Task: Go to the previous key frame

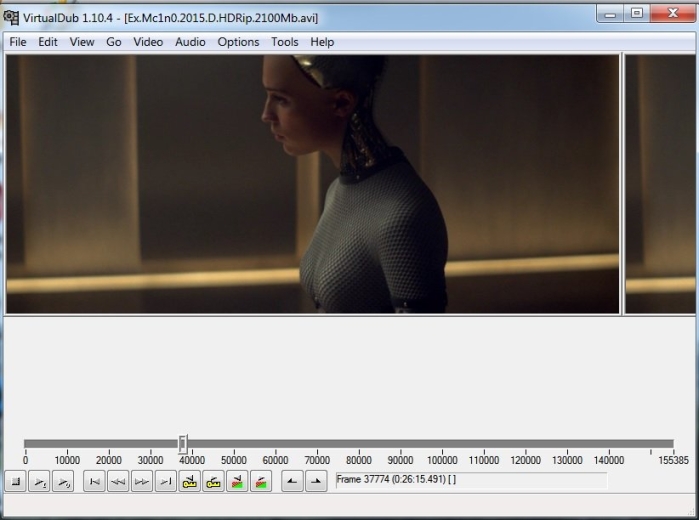Action: [x=189, y=482]
